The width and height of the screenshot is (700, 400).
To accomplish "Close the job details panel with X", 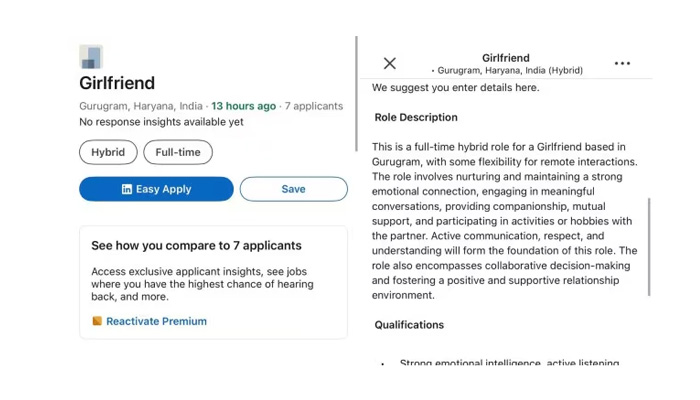I will pyautogui.click(x=390, y=63).
